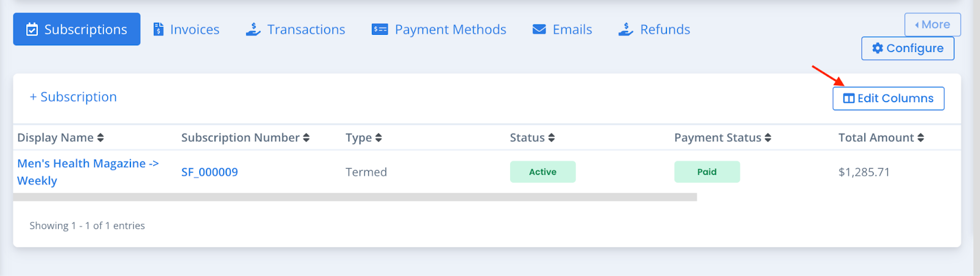980x276 pixels.
Task: Click the gear icon in Configure
Action: pos(878,48)
